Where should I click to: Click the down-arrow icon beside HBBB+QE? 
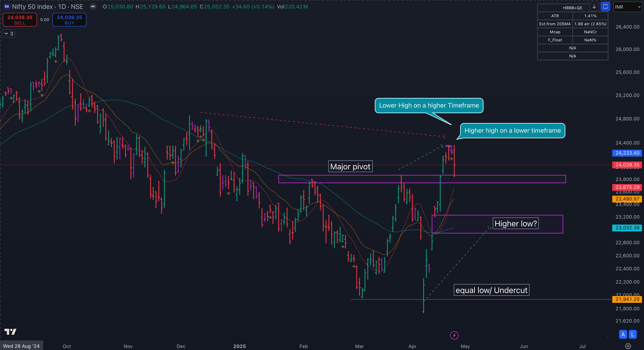594,7
